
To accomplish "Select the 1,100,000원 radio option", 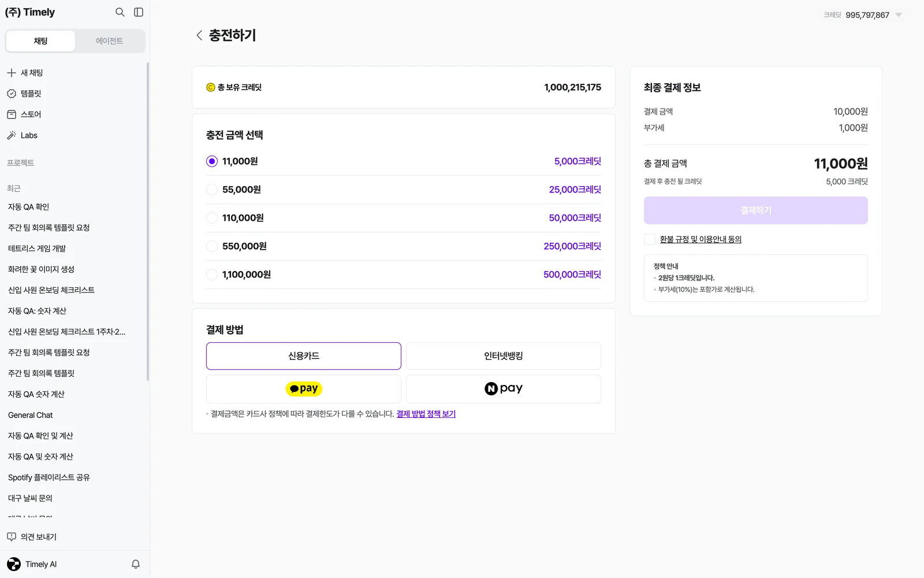I will coord(212,275).
